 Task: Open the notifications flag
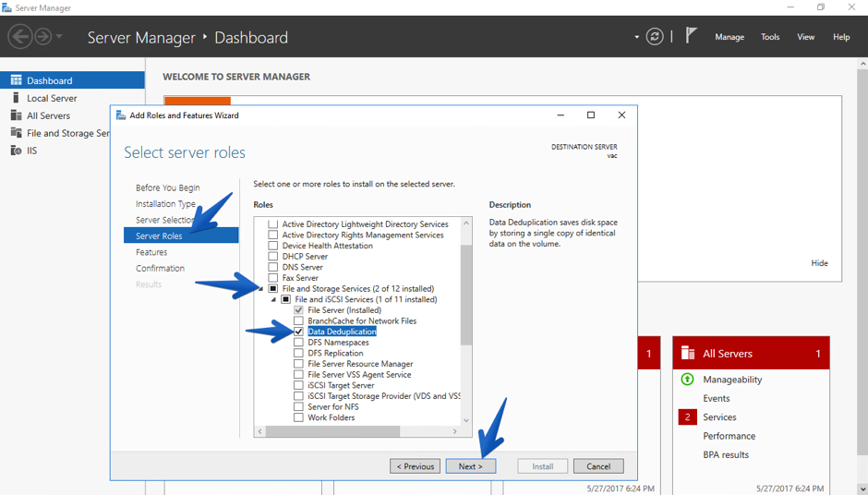click(x=691, y=35)
